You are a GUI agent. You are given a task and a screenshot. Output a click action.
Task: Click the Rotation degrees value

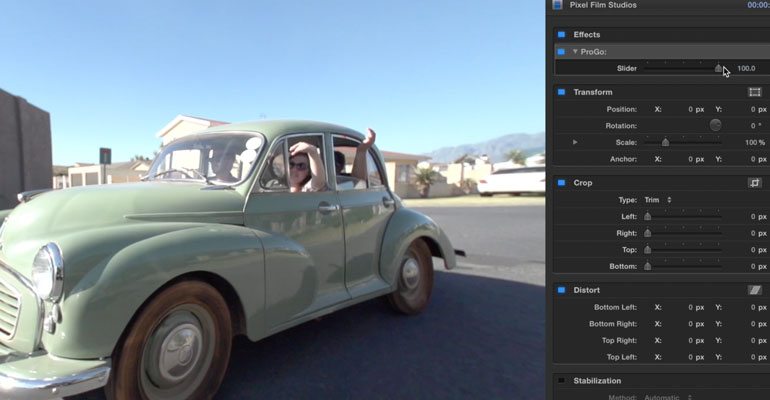(x=756, y=126)
